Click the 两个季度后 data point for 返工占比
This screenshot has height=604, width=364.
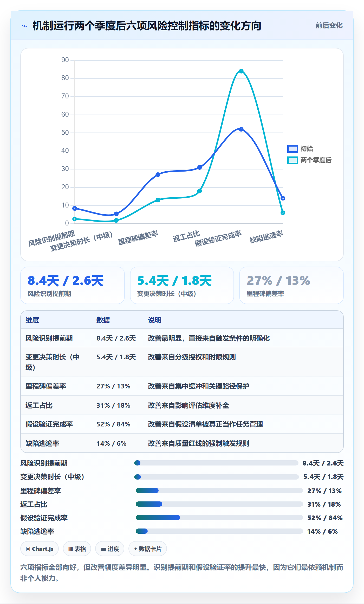coord(199,191)
